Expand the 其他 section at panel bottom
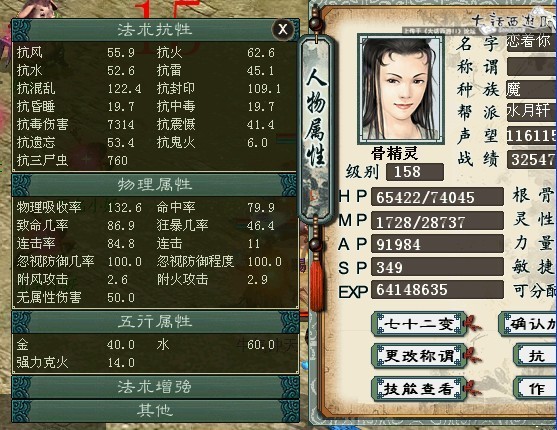 click(155, 411)
